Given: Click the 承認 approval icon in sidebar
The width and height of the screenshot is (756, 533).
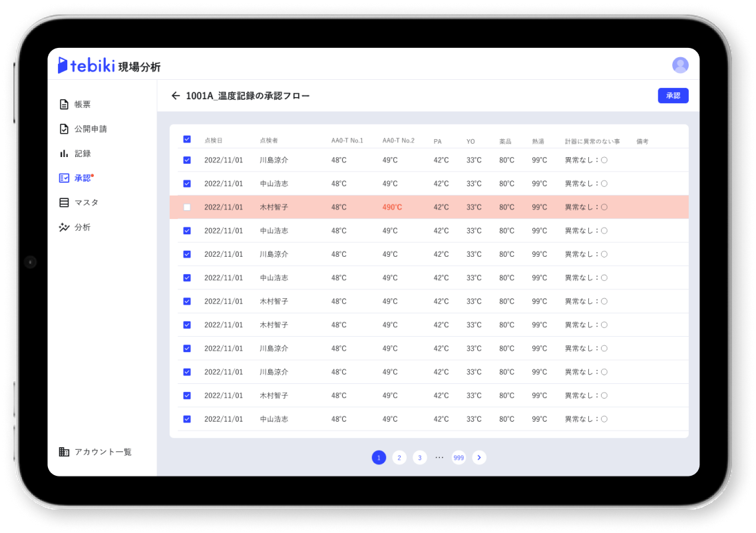Looking at the screenshot, I should coord(64,178).
